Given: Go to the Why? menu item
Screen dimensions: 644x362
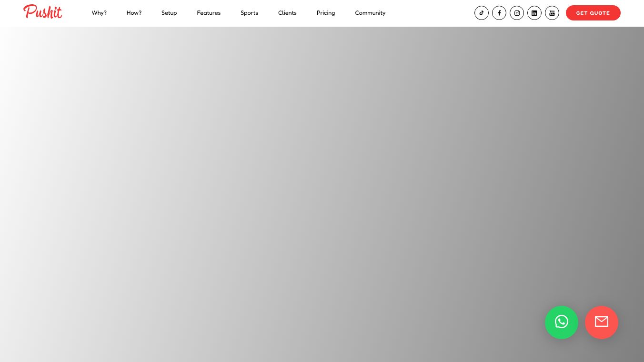Looking at the screenshot, I should point(99,13).
